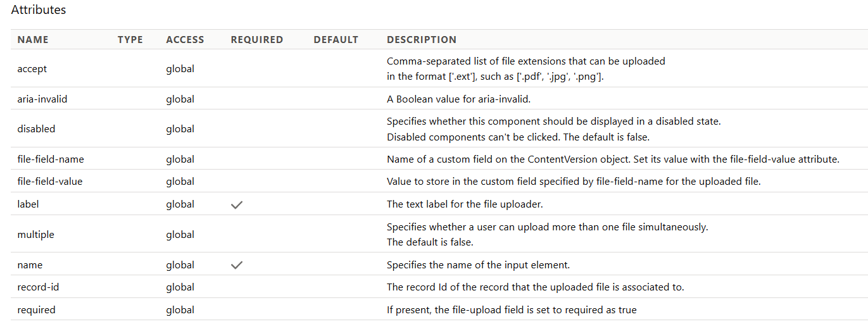Click the aria-invalid attribute name
The width and height of the screenshot is (868, 324).
tap(42, 99)
